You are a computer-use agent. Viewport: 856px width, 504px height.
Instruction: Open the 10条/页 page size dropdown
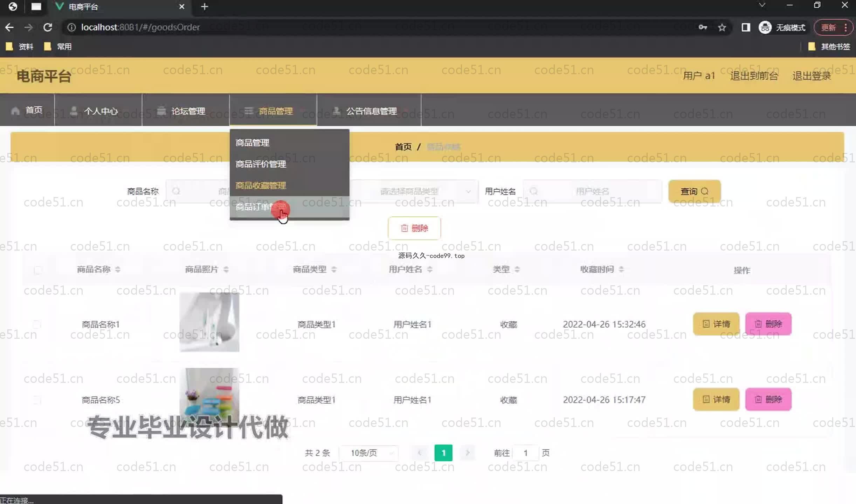pos(369,453)
